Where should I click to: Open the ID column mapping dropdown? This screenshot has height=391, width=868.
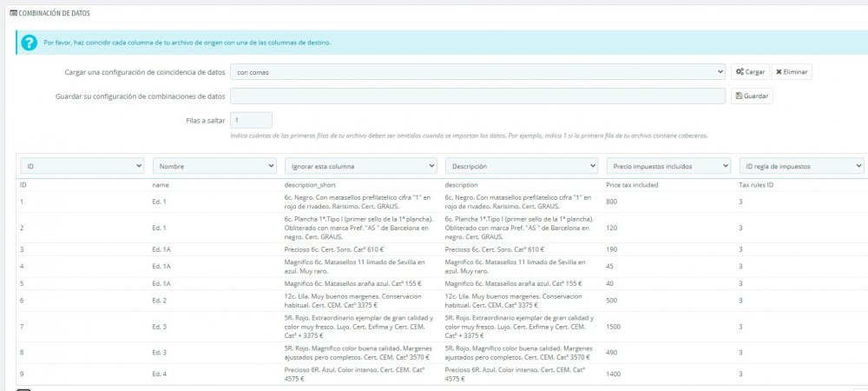(x=82, y=166)
